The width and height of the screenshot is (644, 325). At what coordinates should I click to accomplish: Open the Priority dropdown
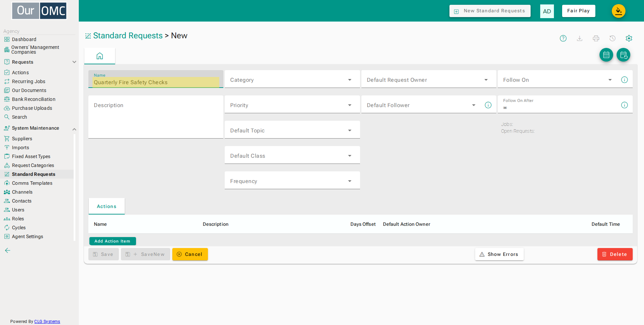(x=292, y=105)
